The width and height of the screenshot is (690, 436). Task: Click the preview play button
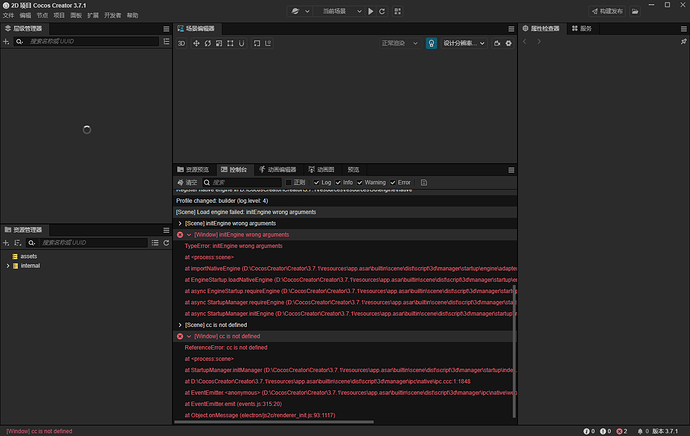coord(371,11)
